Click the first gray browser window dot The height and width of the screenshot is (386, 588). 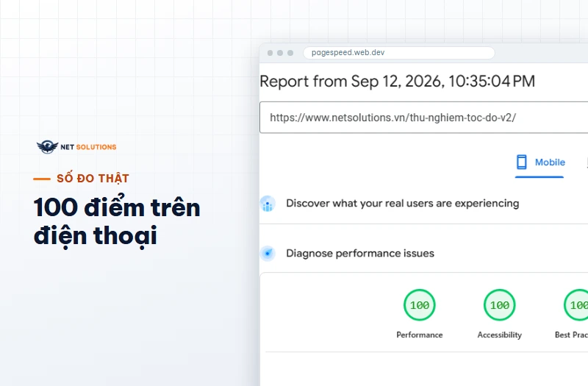point(270,53)
